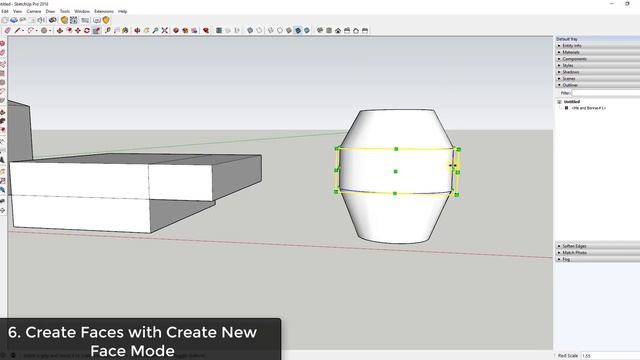Click the Default Tray title bar
Screen dimensions: 640x360
(598, 39)
